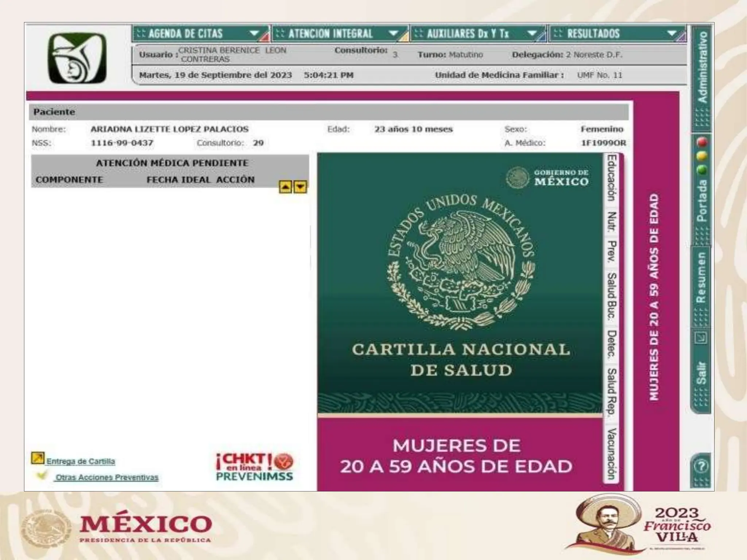Click the scroll down yellow arrow
The image size is (747, 560).
[x=300, y=187]
